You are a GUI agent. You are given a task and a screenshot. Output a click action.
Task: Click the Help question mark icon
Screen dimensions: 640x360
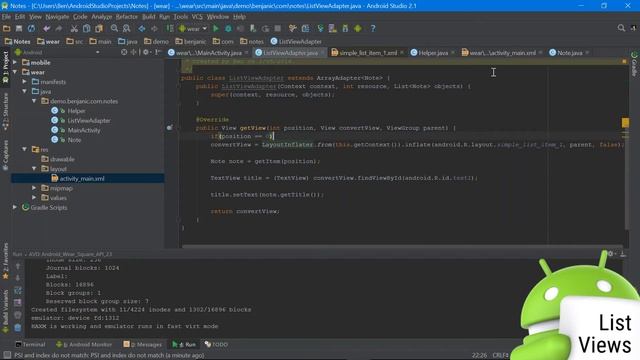(373, 29)
